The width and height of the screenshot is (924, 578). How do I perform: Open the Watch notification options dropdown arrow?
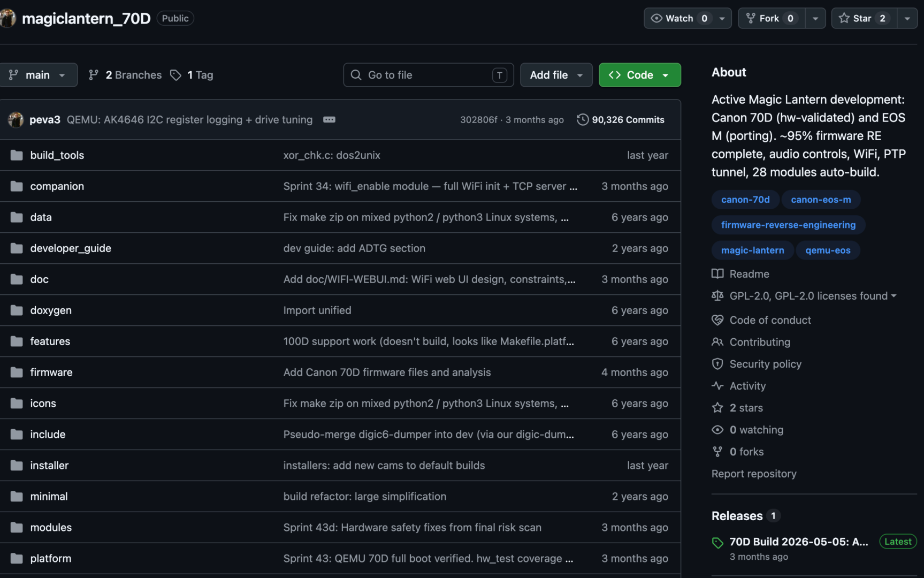(722, 18)
